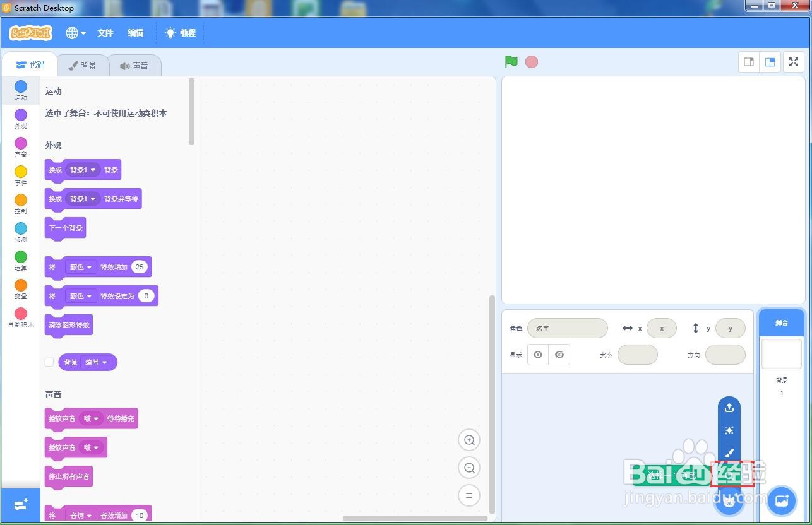
Task: Jump to the 侦测 block category
Action: click(21, 232)
